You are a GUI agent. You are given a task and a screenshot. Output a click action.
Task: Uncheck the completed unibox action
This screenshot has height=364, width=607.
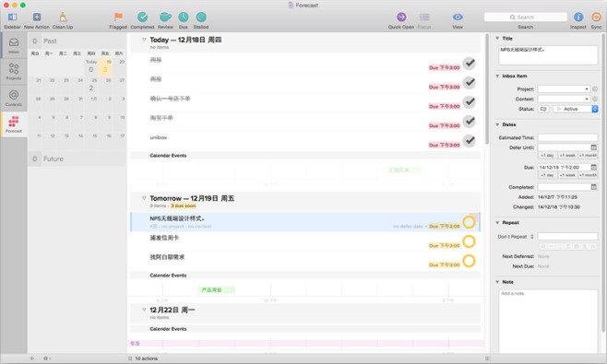(470, 140)
